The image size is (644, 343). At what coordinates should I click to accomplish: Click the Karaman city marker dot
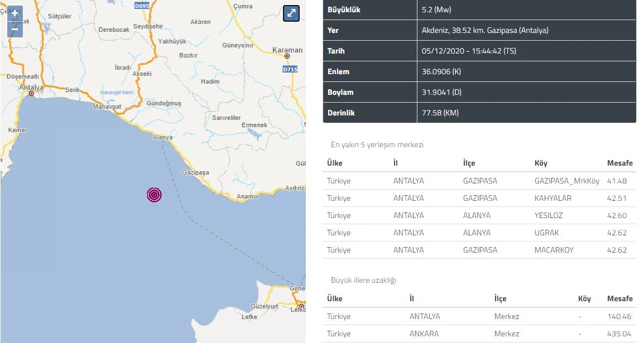[x=287, y=56]
